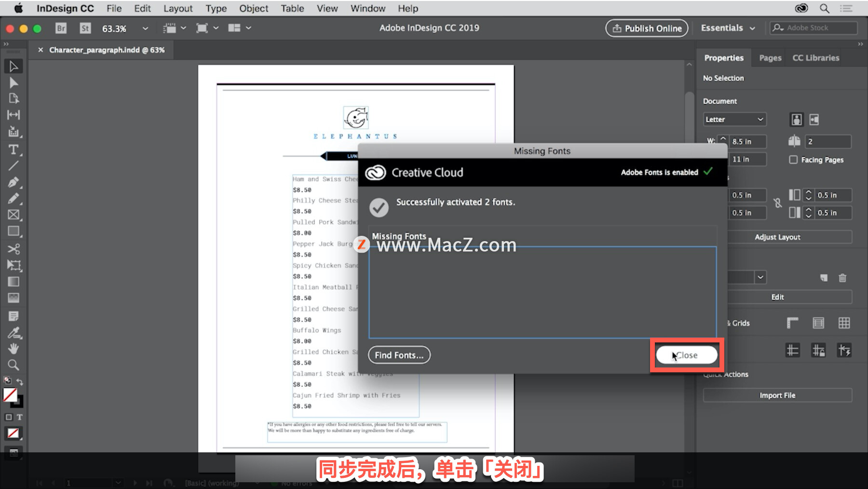Toggle Show Guides icon
Image resolution: width=868 pixels, height=489 pixels.
pyautogui.click(x=792, y=350)
